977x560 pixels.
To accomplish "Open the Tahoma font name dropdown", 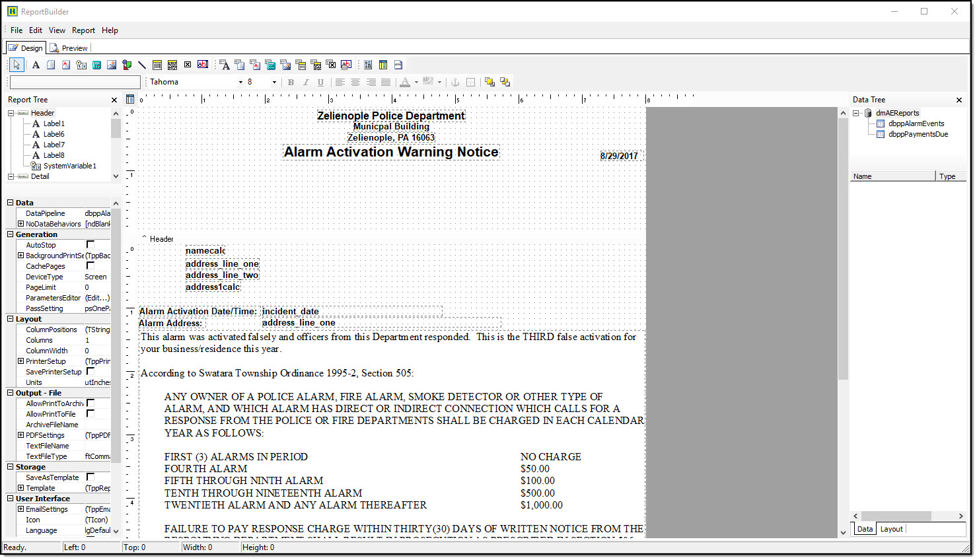I will [x=240, y=82].
